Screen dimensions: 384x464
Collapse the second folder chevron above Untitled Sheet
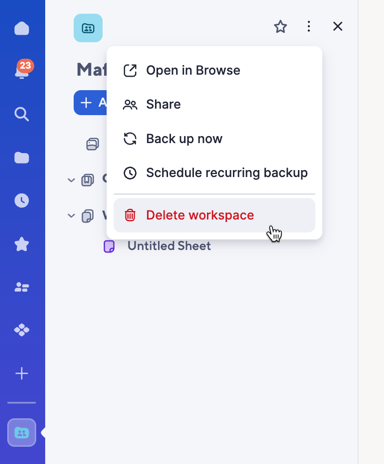coord(71,216)
